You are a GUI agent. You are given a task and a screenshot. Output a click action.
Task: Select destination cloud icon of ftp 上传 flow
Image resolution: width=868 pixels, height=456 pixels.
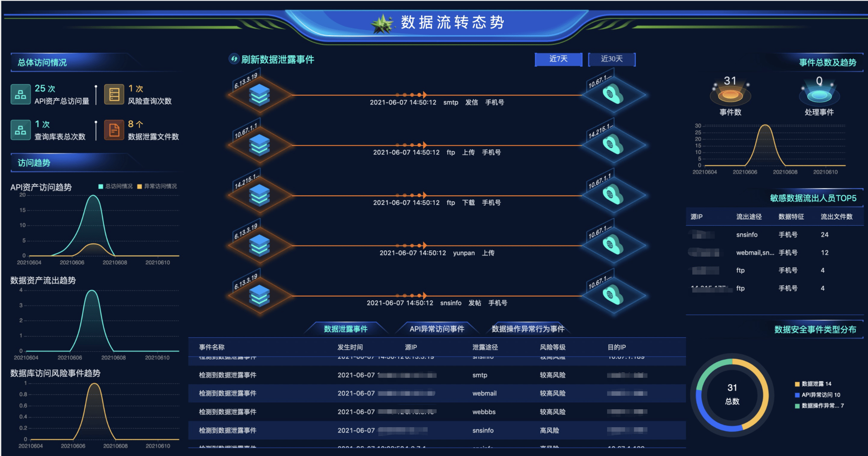coord(613,144)
